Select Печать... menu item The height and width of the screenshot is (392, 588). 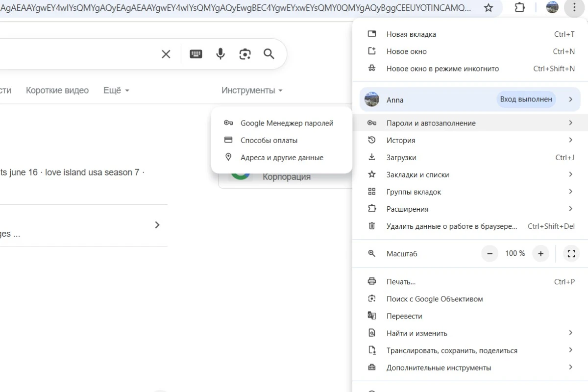(470, 281)
